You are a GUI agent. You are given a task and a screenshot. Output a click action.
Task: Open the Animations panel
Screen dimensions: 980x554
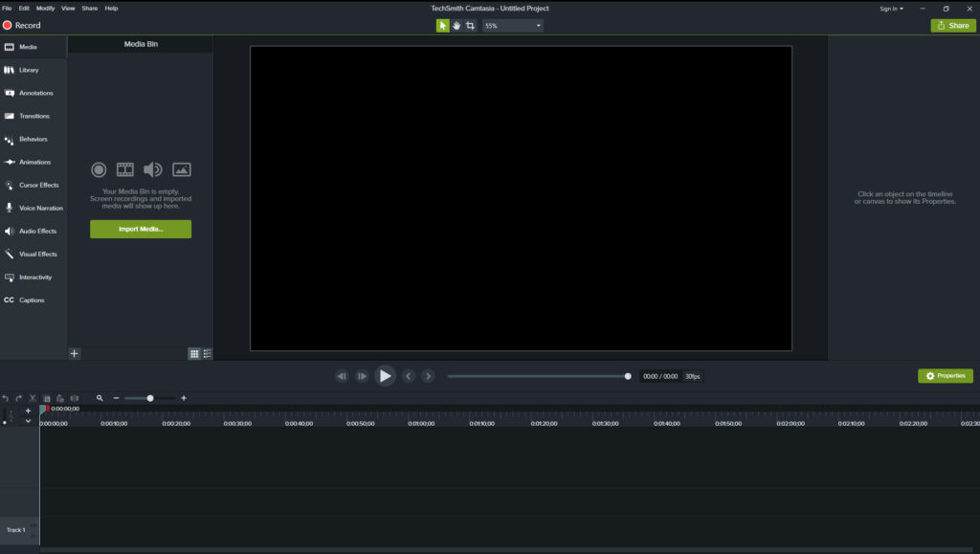pyautogui.click(x=33, y=163)
